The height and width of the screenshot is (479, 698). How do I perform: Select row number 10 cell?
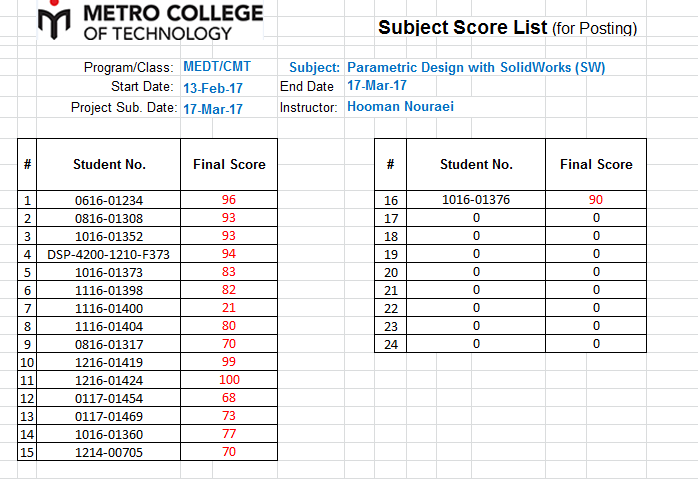coord(27,362)
